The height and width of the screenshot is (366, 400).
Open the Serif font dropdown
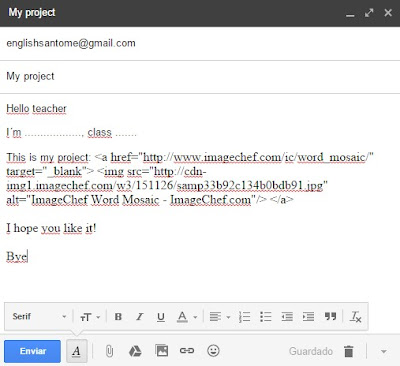pyautogui.click(x=39, y=317)
